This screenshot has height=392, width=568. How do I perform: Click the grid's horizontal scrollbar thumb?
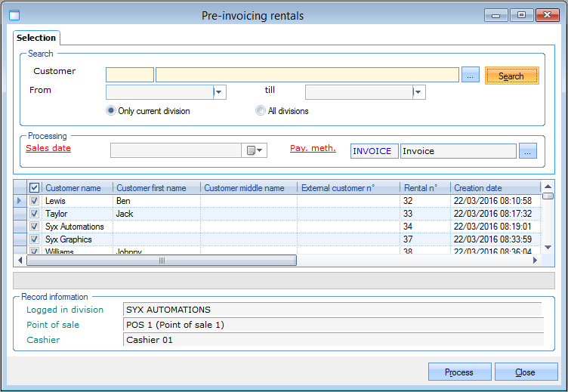coord(162,261)
